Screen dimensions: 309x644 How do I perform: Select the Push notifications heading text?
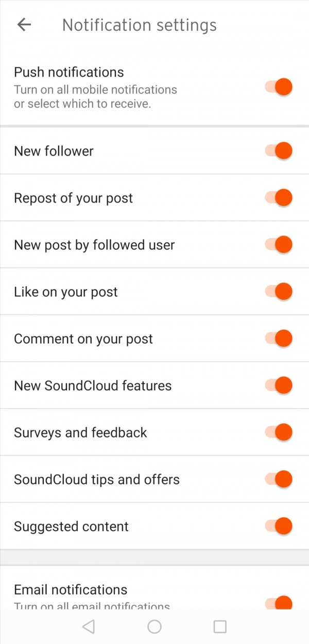pos(69,72)
